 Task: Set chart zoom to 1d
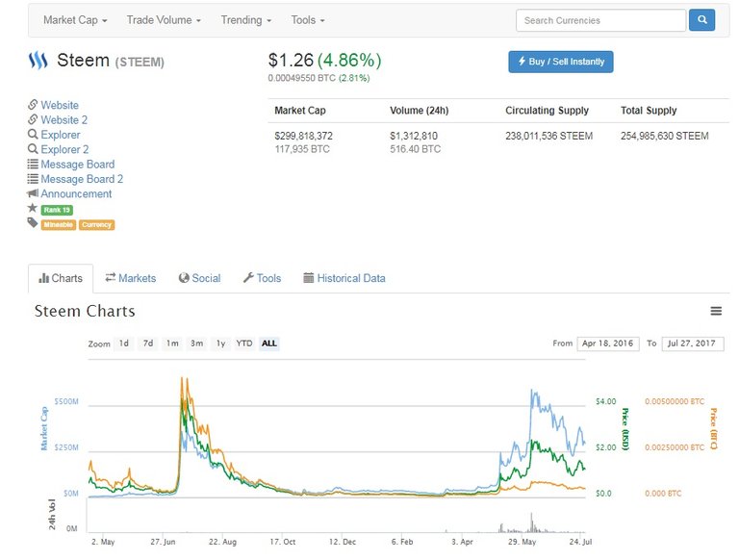click(124, 344)
